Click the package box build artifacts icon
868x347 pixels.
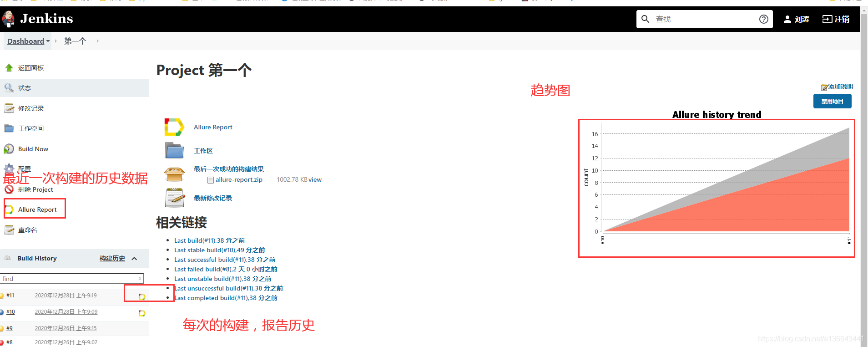click(x=174, y=173)
